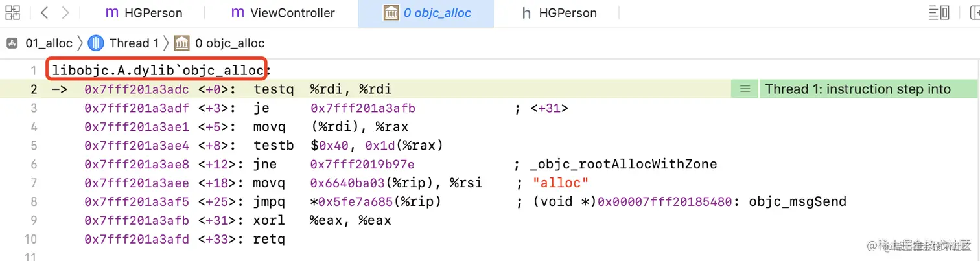Image resolution: width=980 pixels, height=261 pixels.
Task: Click Thread 1 in the jump bar
Action: tap(134, 43)
